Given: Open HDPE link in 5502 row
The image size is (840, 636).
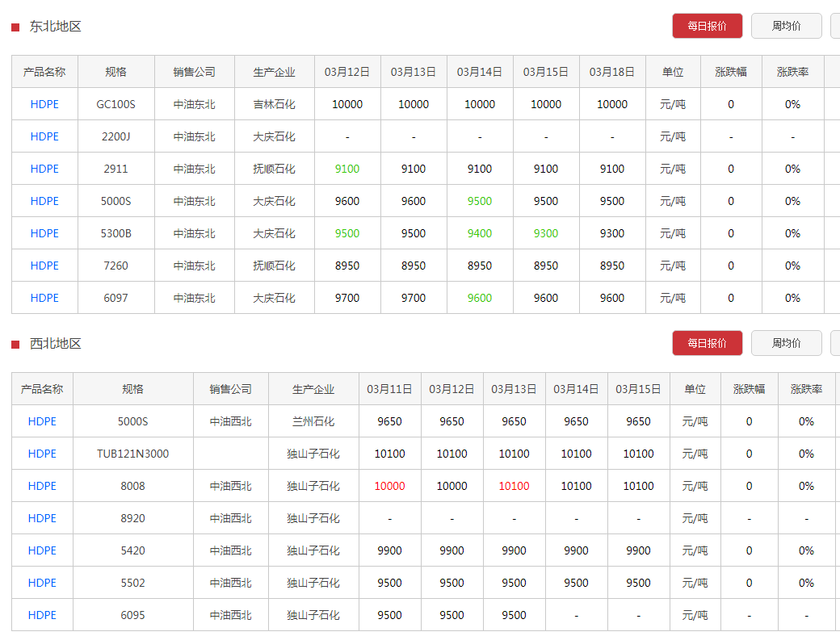Looking at the screenshot, I should [42, 583].
